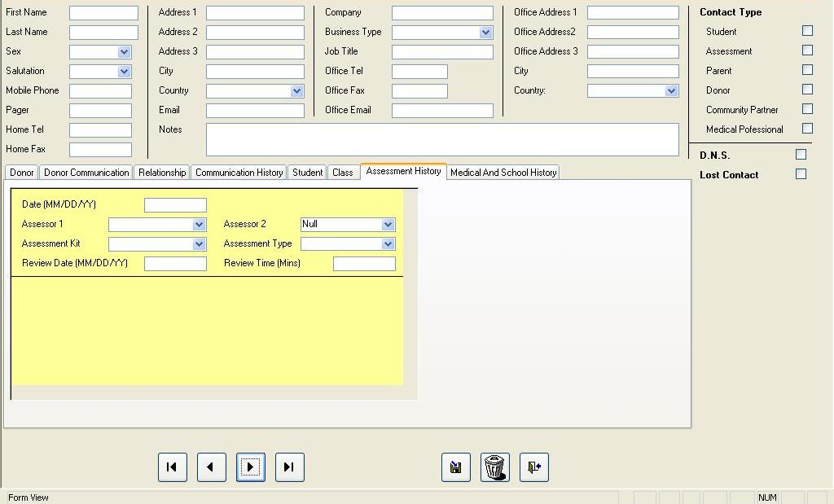Open Medical And School History tab

pyautogui.click(x=503, y=173)
